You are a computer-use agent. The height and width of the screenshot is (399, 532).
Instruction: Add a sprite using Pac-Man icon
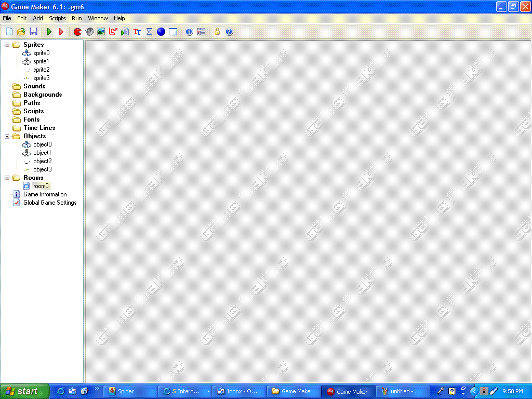(77, 32)
